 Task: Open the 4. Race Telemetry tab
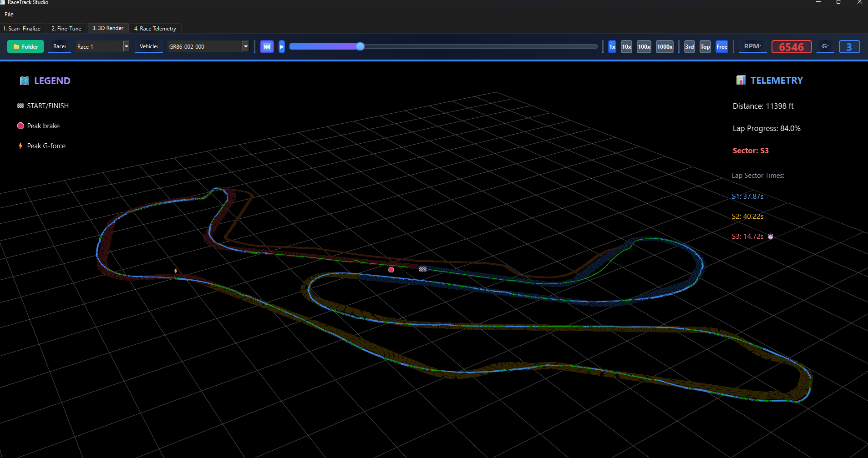[155, 28]
